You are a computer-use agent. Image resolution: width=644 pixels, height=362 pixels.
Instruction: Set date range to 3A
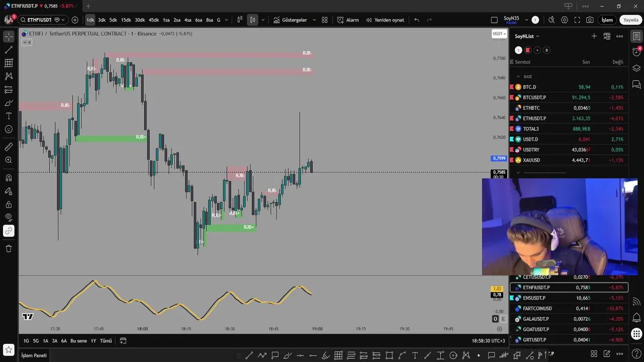coord(54,341)
